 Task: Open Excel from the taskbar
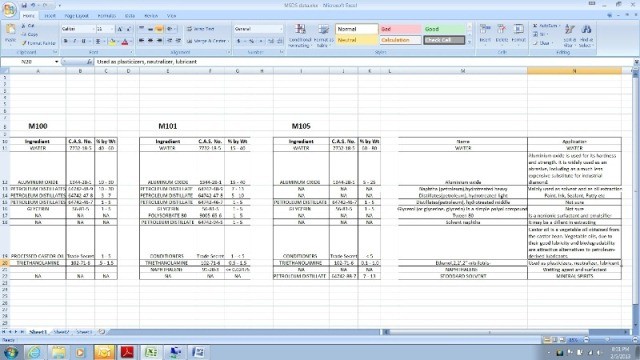tap(151, 352)
